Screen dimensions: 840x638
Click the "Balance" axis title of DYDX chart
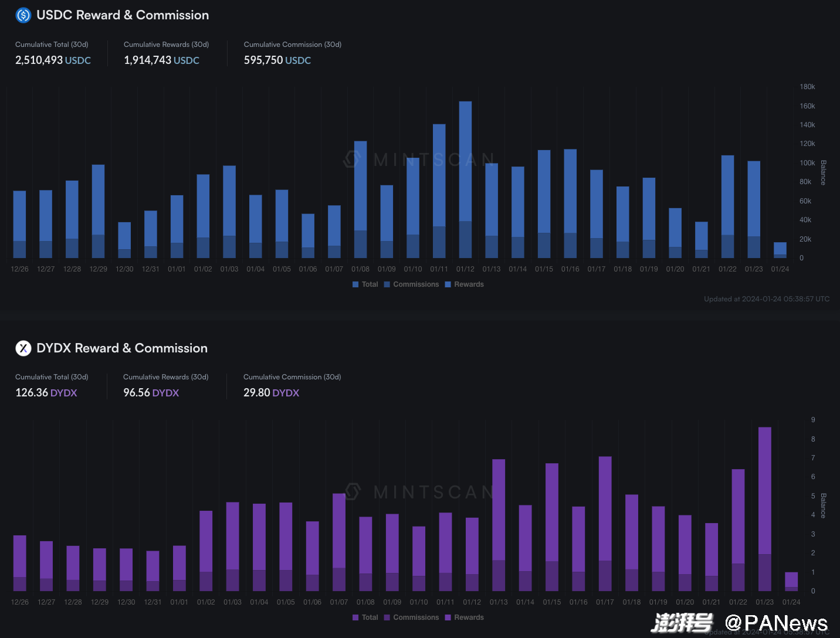point(824,505)
